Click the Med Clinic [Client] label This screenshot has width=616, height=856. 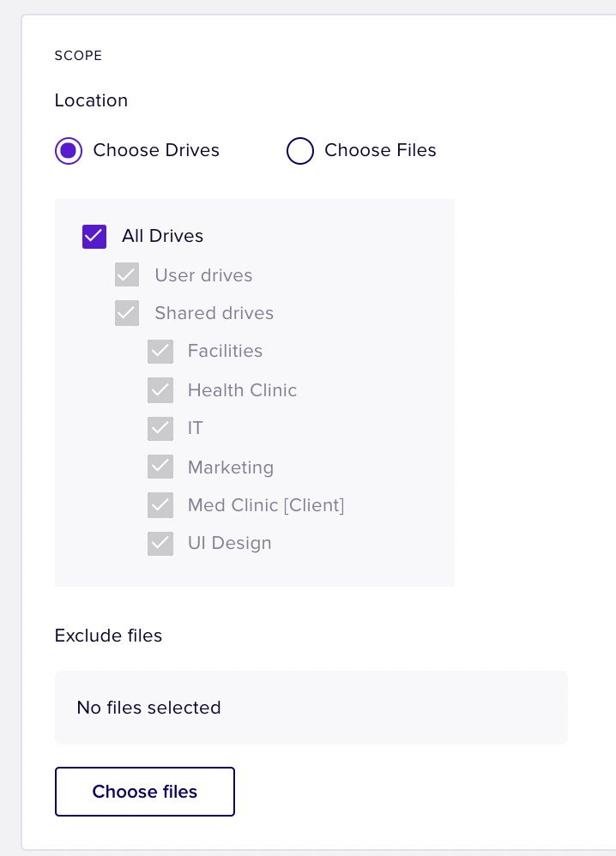click(x=266, y=505)
